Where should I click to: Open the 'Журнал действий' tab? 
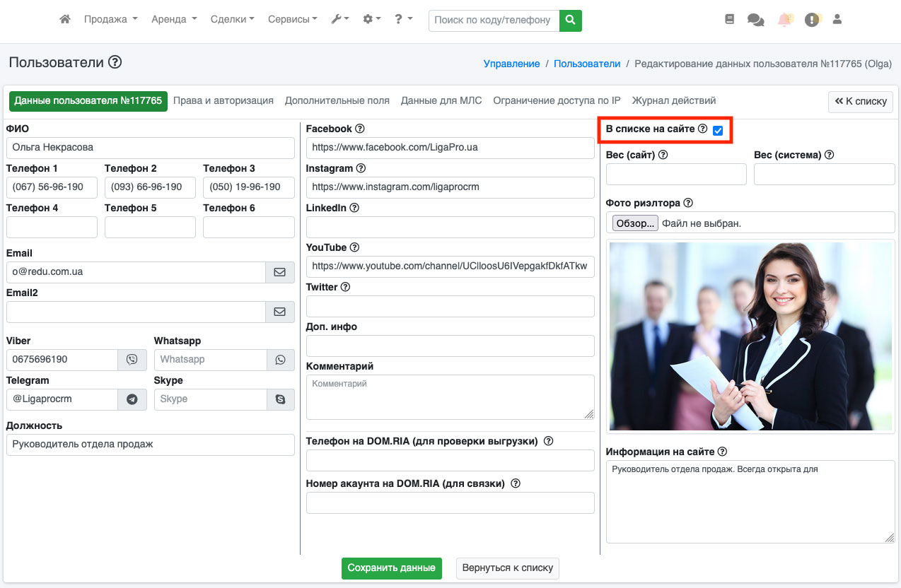(x=674, y=101)
